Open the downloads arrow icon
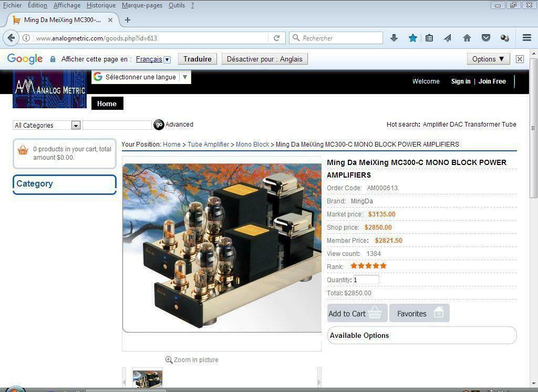Screen dimensions: 538x392 pos(394,38)
